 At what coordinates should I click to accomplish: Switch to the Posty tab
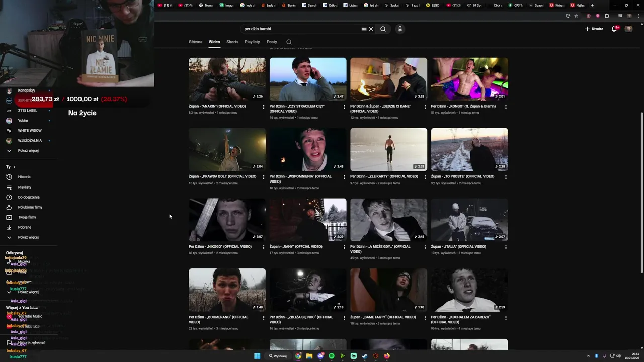click(272, 42)
